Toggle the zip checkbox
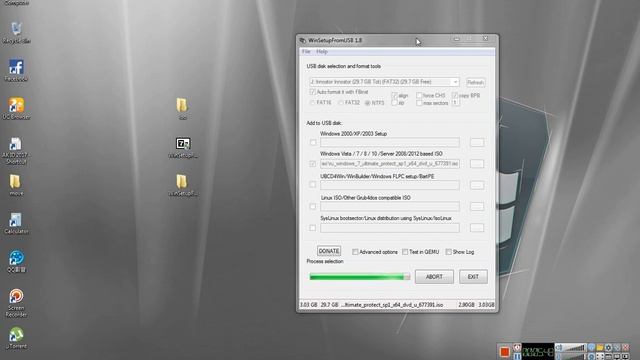 point(394,103)
